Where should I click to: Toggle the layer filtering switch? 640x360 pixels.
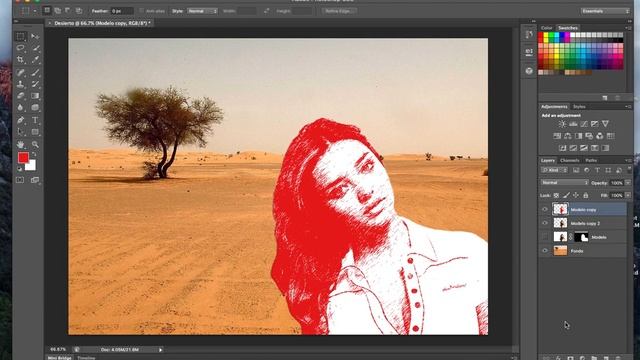point(629,169)
